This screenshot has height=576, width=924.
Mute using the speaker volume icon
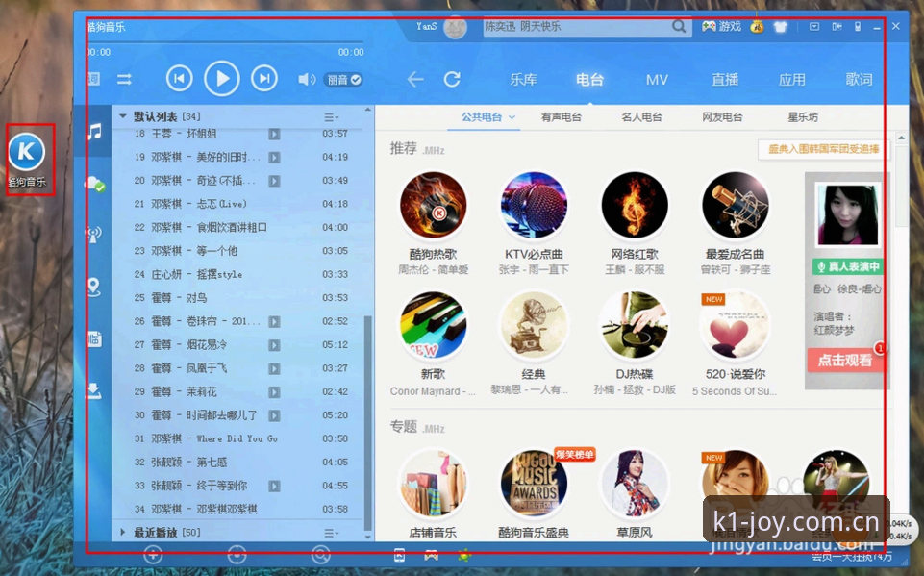point(307,79)
